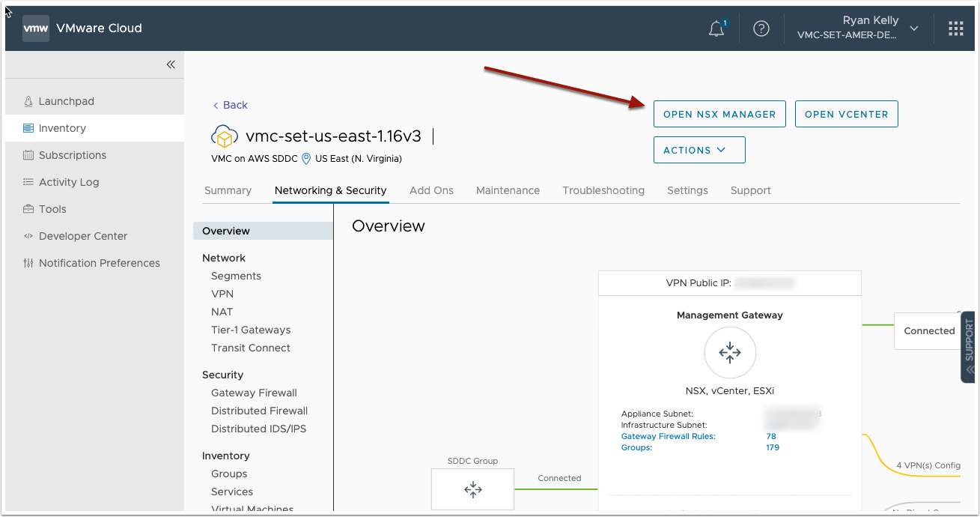Open Tier-1 Gateways under Network

coord(251,330)
